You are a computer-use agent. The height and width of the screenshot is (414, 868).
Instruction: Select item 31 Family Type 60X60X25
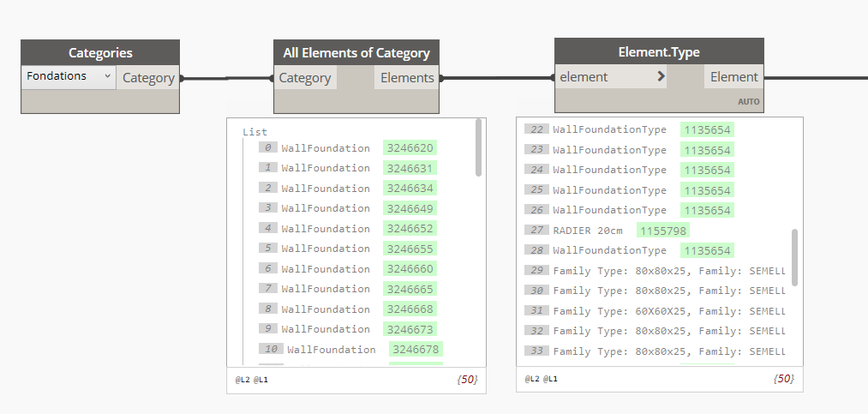coord(668,310)
